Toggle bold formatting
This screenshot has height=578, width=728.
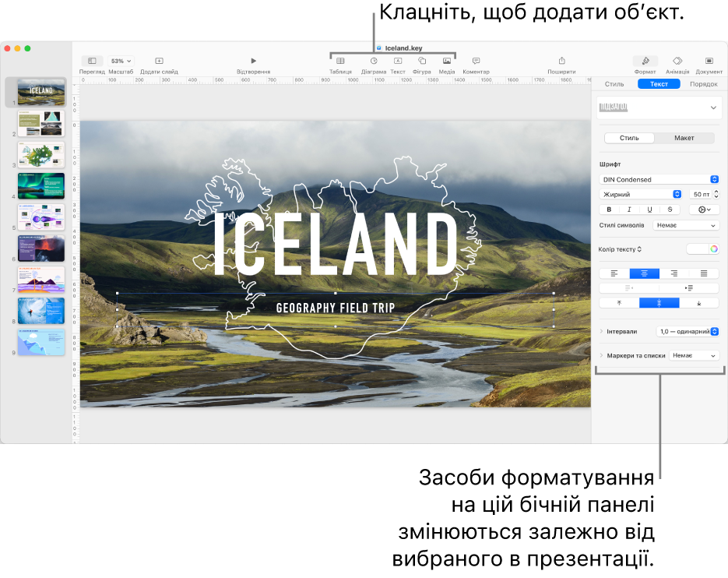609,210
